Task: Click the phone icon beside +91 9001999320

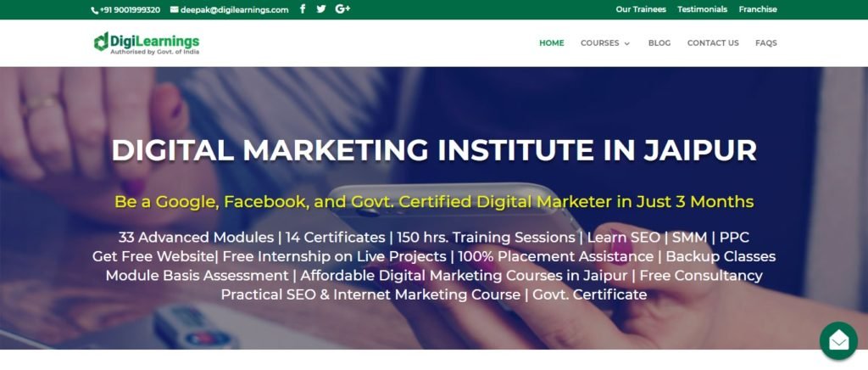Action: point(94,10)
